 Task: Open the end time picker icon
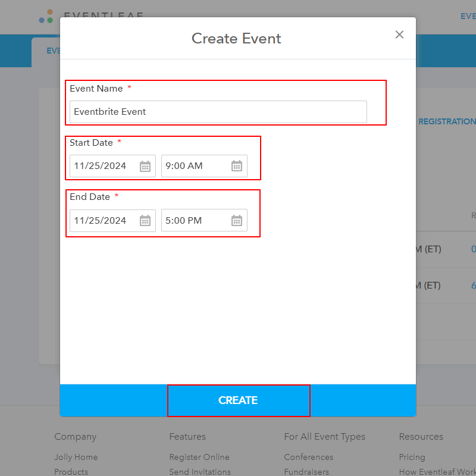237,221
